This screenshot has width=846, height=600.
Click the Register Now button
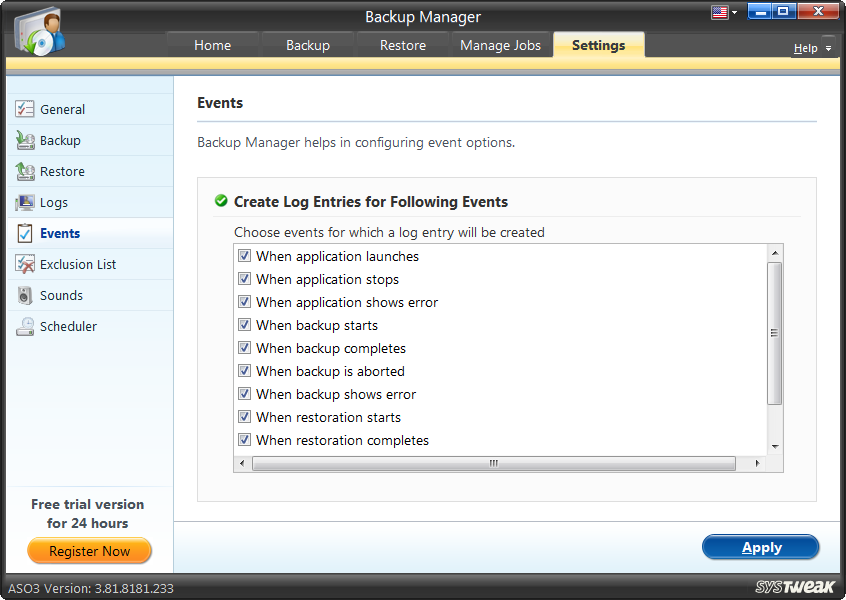(89, 551)
